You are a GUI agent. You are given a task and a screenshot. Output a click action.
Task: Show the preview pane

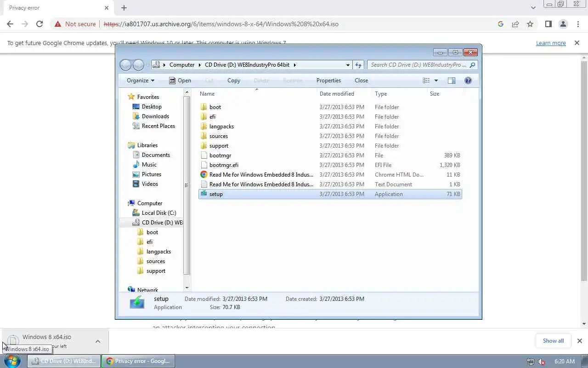point(452,80)
